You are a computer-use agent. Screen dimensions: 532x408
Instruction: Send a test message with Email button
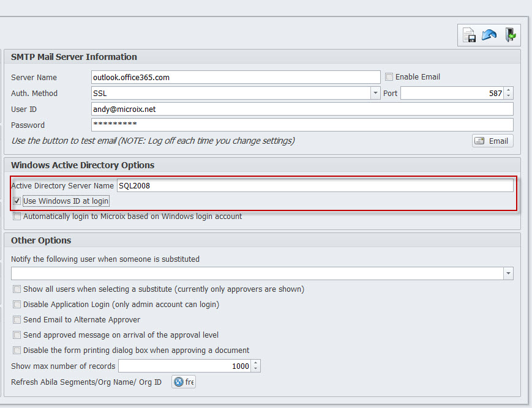[x=492, y=141]
